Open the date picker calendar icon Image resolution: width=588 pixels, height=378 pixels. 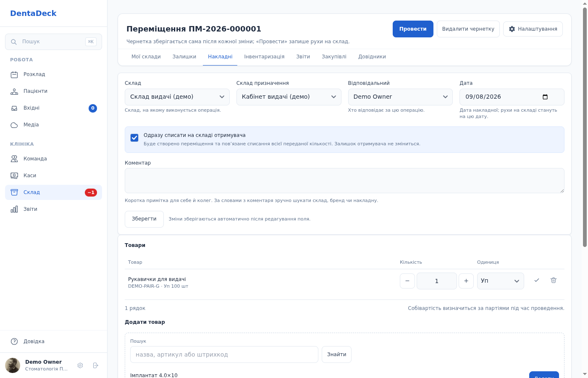tap(545, 97)
